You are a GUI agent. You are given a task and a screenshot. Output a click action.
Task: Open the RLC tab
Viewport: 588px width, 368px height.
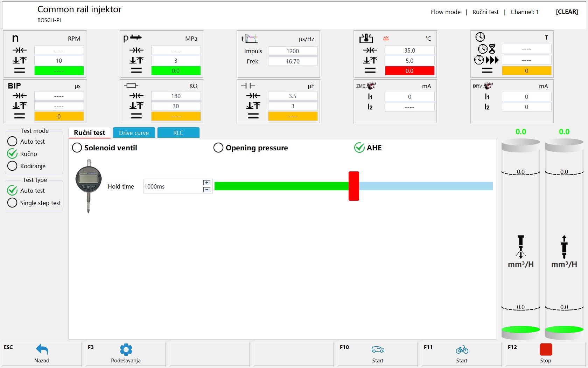coord(178,133)
